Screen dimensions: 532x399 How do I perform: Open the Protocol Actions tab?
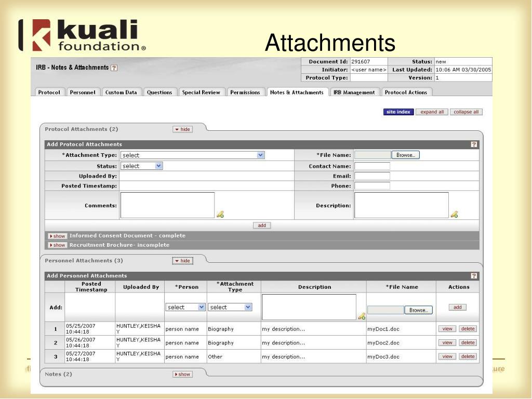pos(406,92)
